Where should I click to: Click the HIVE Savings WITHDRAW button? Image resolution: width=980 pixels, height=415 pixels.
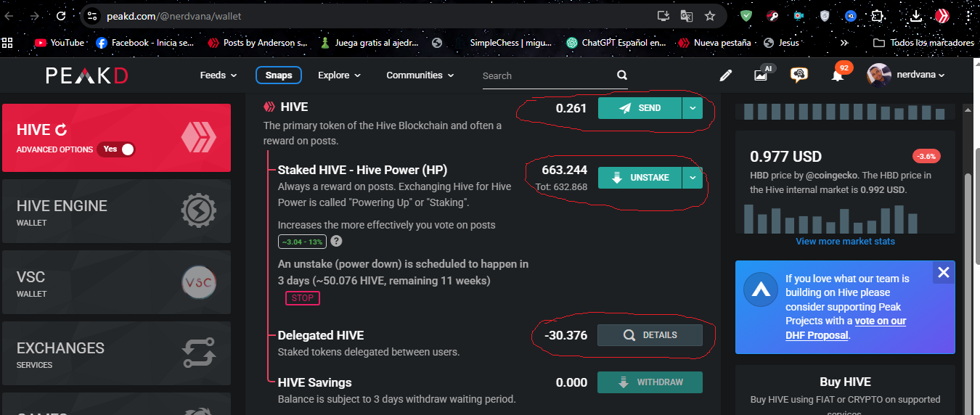pos(650,382)
